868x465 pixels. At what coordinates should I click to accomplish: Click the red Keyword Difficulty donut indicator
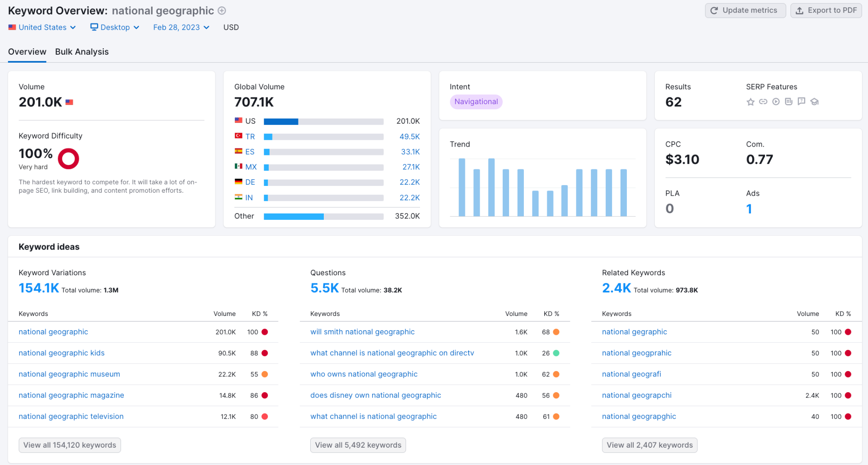[x=69, y=159]
